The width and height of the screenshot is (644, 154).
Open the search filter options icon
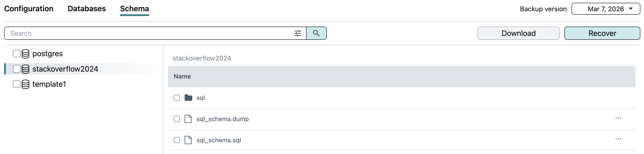click(x=297, y=33)
